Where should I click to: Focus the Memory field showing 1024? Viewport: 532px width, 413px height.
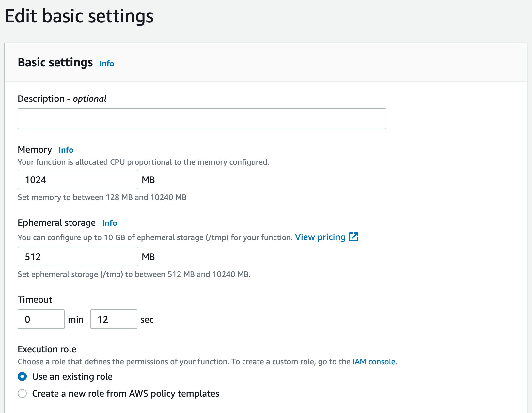[78, 179]
